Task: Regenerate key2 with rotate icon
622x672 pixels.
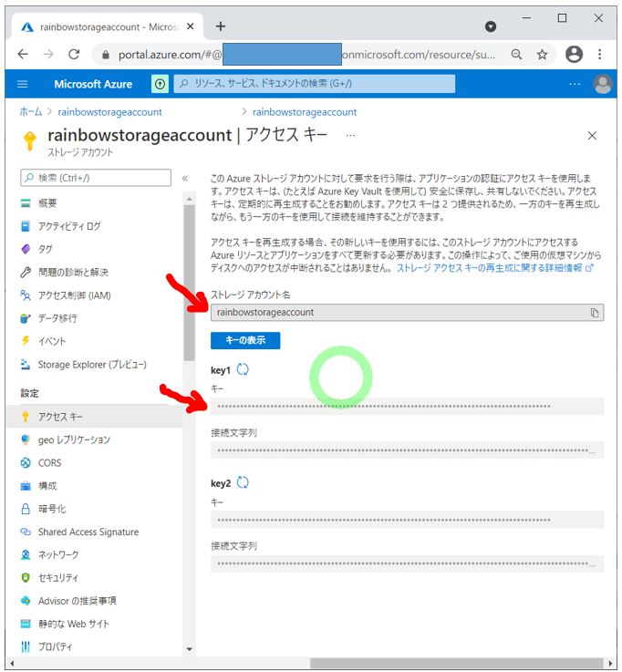Action: click(243, 482)
